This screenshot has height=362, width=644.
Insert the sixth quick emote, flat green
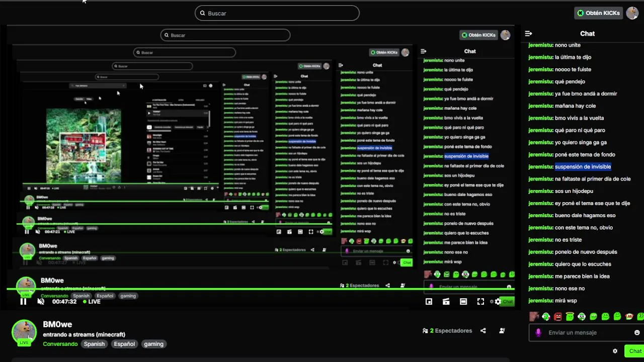[593, 317]
